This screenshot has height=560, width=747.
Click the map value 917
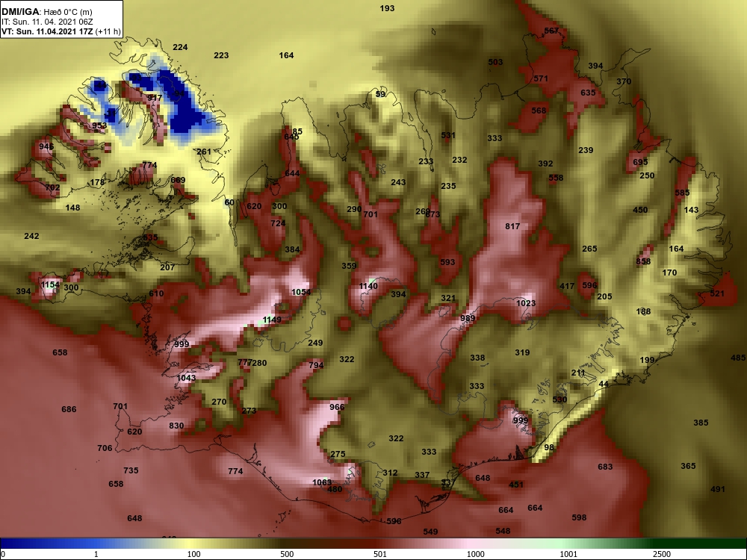[155, 98]
